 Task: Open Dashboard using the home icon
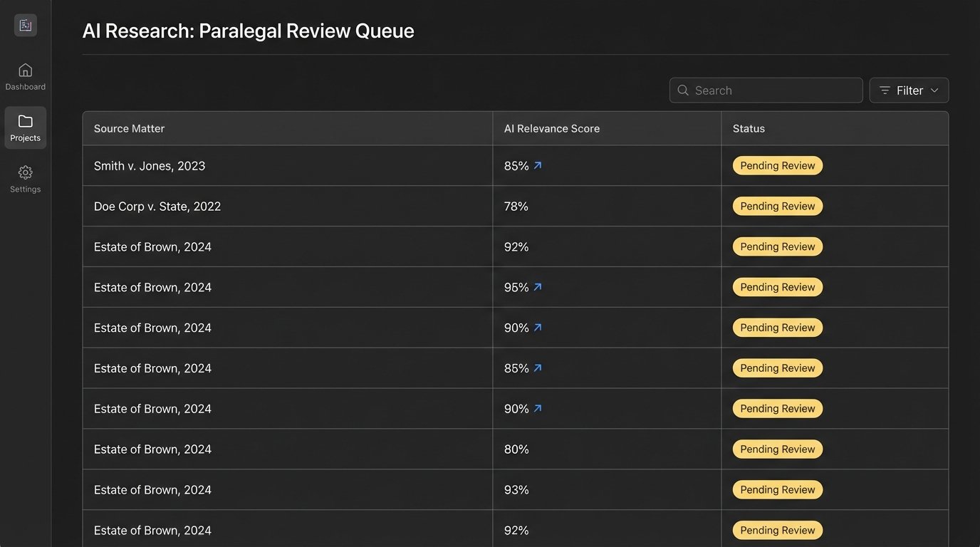pos(25,70)
